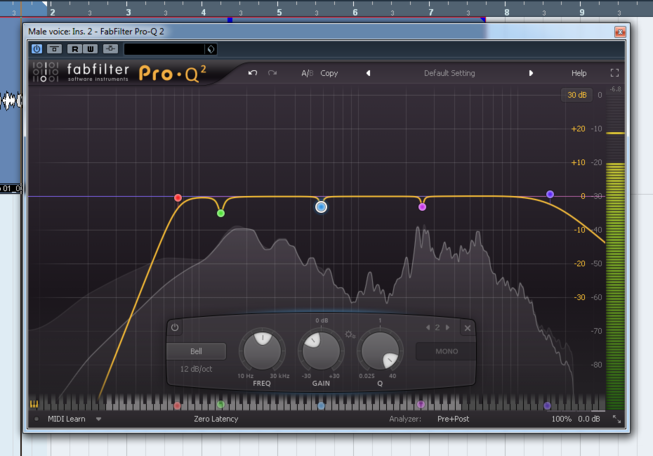
Task: Click the FREQ knob
Action: point(262,349)
